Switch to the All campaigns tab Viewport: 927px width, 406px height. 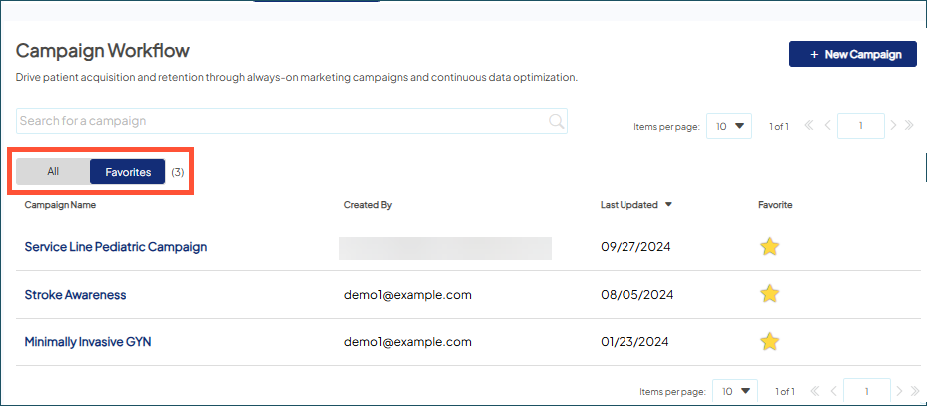pyautogui.click(x=53, y=172)
